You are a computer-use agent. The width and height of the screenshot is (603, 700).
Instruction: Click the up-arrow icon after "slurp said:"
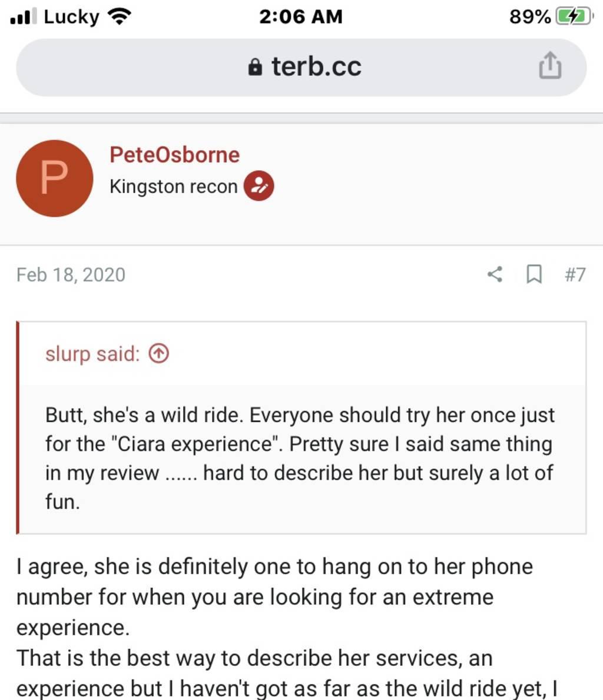tap(158, 353)
